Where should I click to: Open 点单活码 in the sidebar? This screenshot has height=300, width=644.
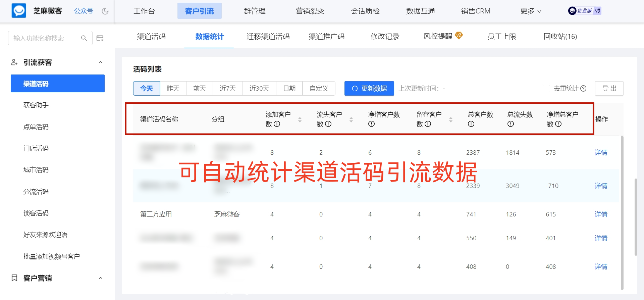click(x=36, y=127)
